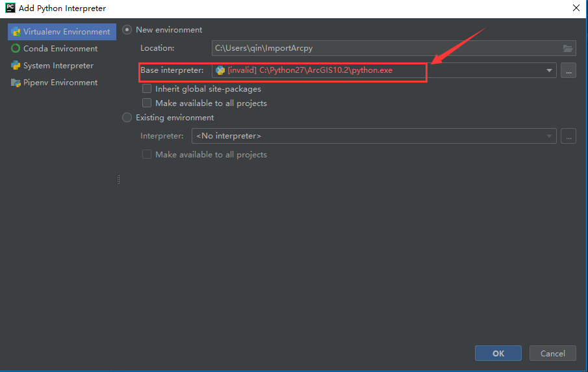588x372 pixels.
Task: Click the Base interpreter browse ellipsis button
Action: pos(569,71)
